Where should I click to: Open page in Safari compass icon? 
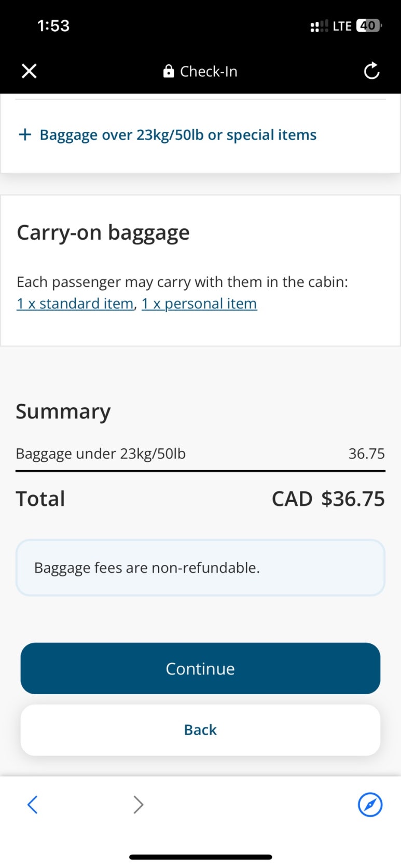point(370,805)
